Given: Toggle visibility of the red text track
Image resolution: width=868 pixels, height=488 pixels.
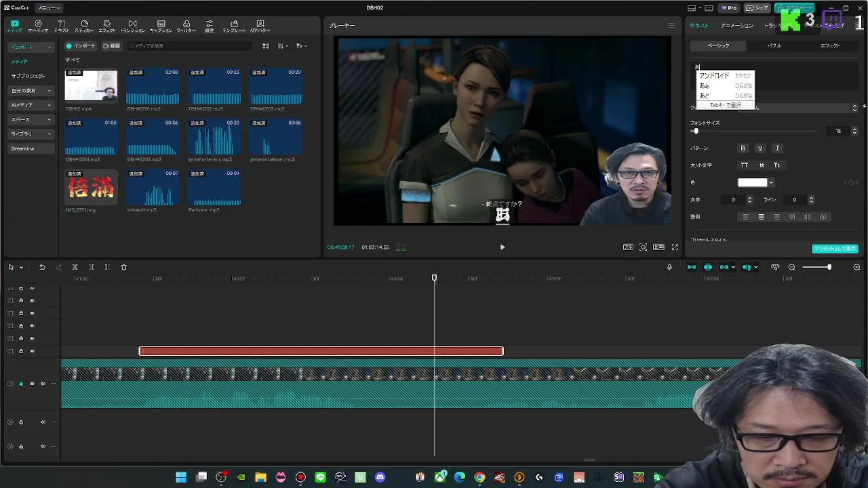Looking at the screenshot, I should (32, 351).
